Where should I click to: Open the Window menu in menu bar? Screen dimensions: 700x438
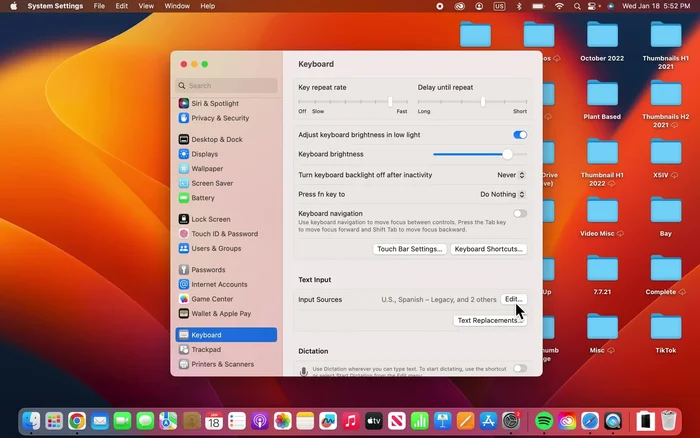point(177,6)
